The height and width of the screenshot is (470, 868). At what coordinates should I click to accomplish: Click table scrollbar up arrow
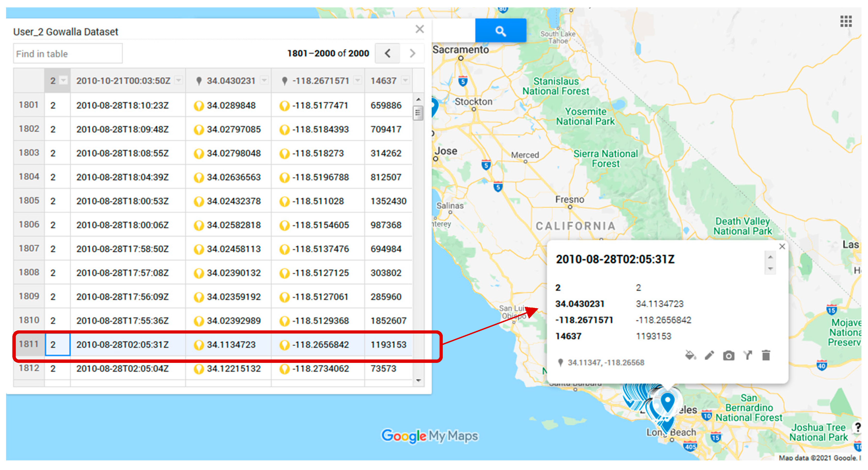coord(418,99)
